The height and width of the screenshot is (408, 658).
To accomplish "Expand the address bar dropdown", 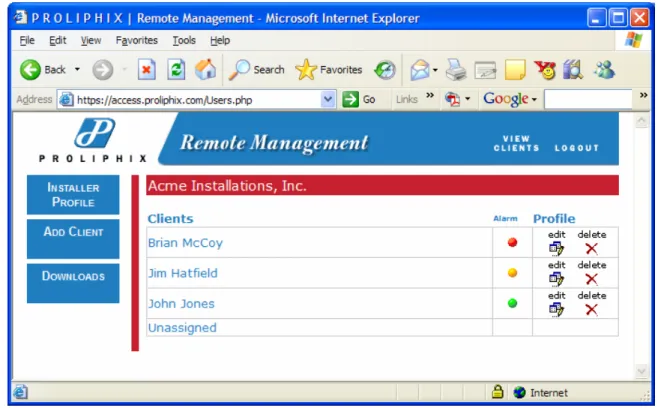I will click(x=328, y=100).
